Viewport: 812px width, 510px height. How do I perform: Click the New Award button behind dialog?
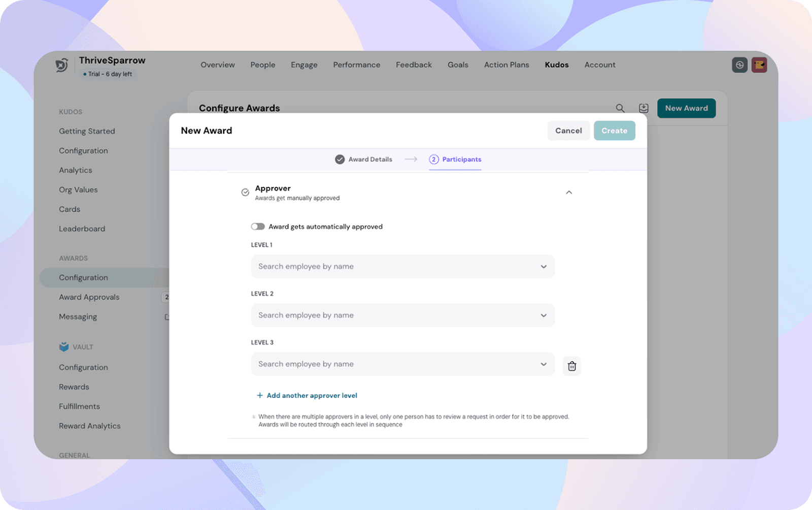click(687, 108)
